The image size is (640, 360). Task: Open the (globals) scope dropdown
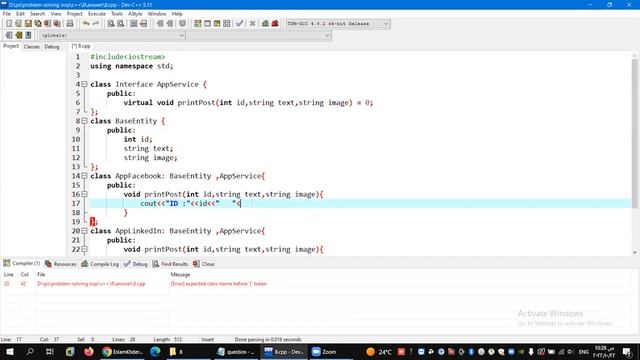(112, 36)
